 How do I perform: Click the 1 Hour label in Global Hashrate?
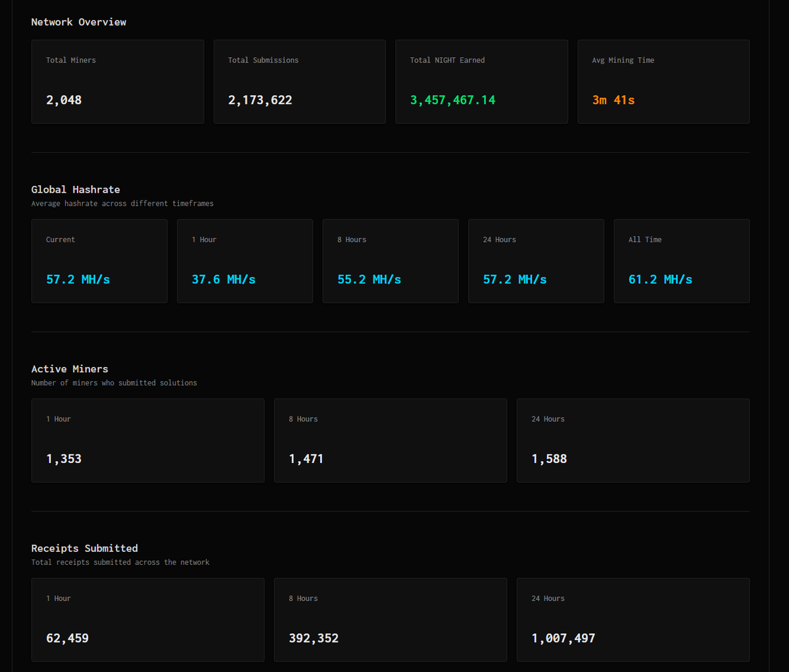click(x=204, y=239)
